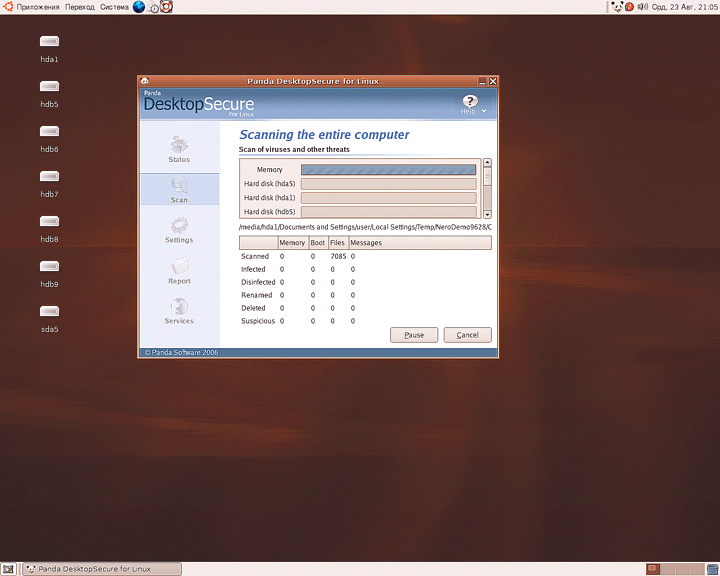Click the Renamed row label
720x576 pixels.
point(257,295)
